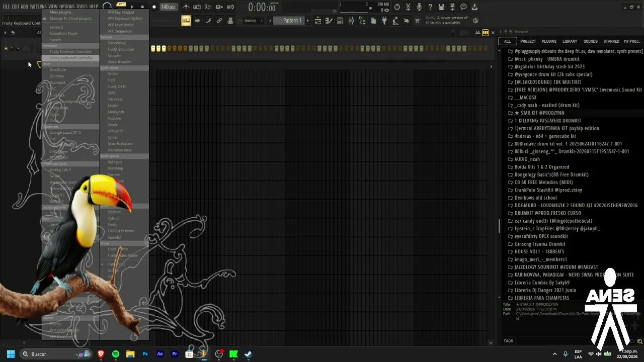This screenshot has height=362, width=644.
Task: Open the EDIT menu
Action: [x=16, y=7]
